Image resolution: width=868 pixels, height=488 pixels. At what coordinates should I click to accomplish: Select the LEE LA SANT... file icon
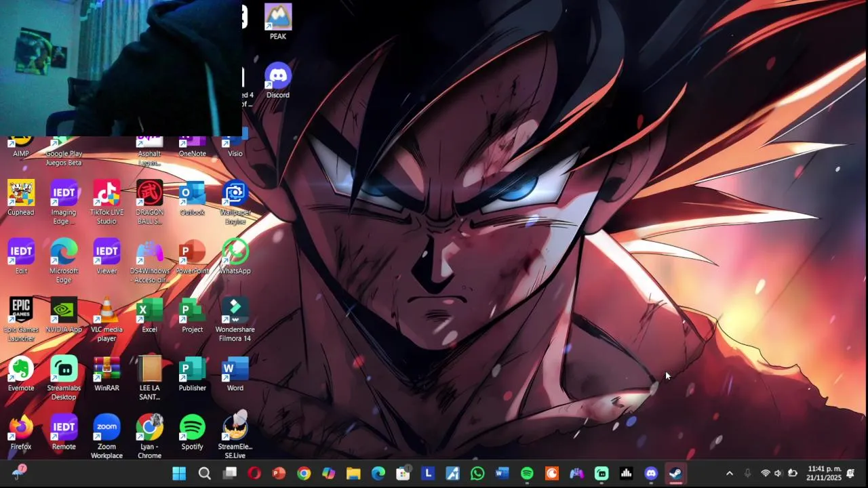point(149,378)
